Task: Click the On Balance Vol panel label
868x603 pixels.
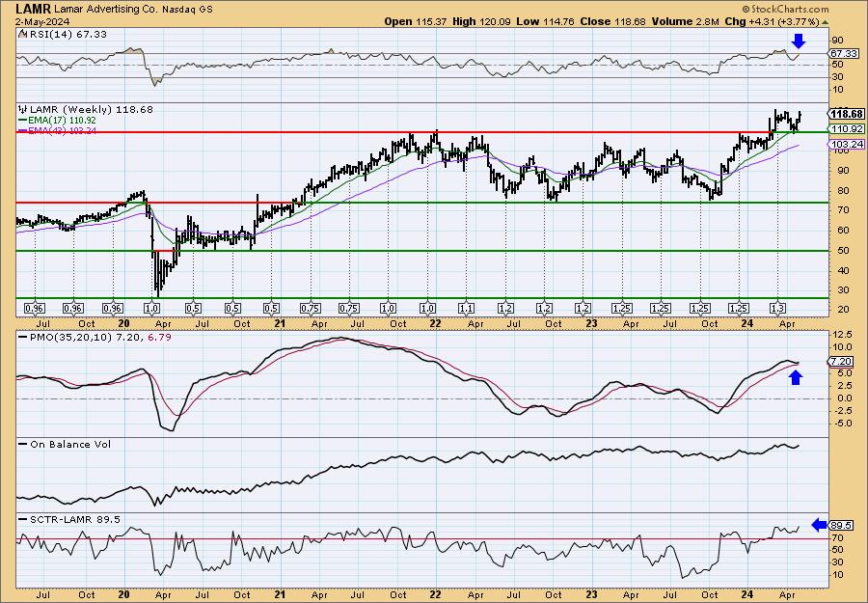Action: pos(69,444)
